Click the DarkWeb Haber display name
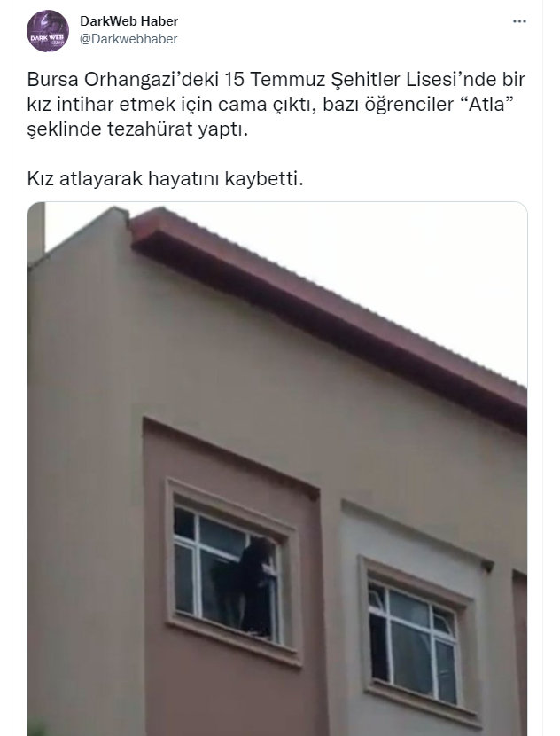This screenshot has width=560, height=736. pos(129,21)
